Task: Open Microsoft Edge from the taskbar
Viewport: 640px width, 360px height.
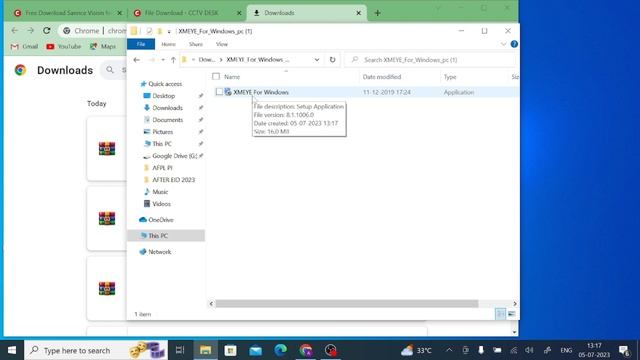Action: (281, 350)
